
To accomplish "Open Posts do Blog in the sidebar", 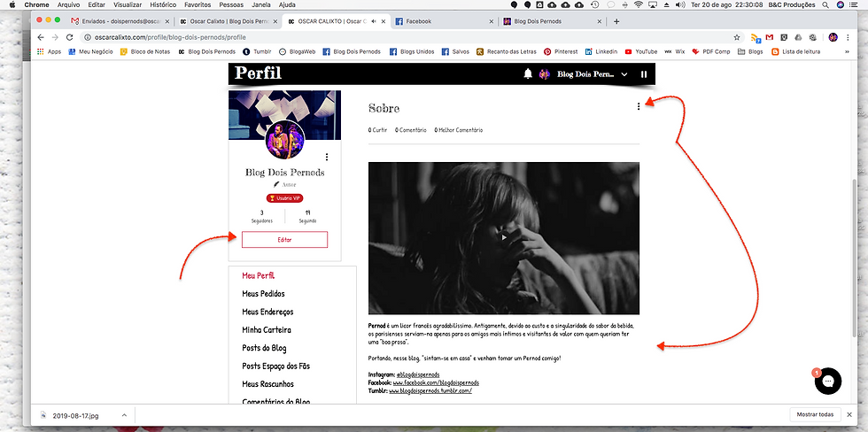I will [264, 348].
